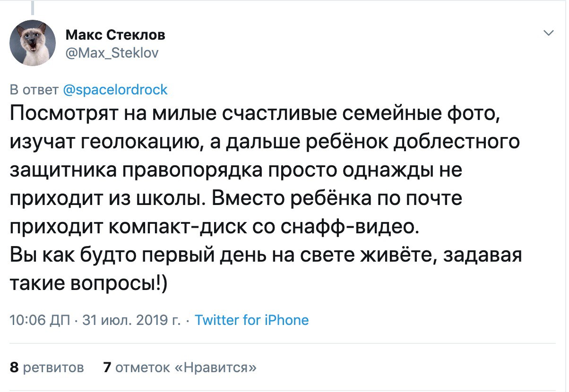Expand the tweet options chevron
Image resolution: width=569 pixels, height=392 pixels.
549,33
